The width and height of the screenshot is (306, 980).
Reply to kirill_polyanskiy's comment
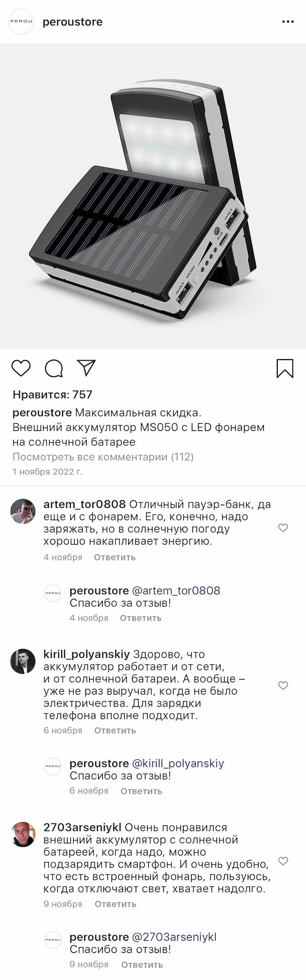coord(115,731)
